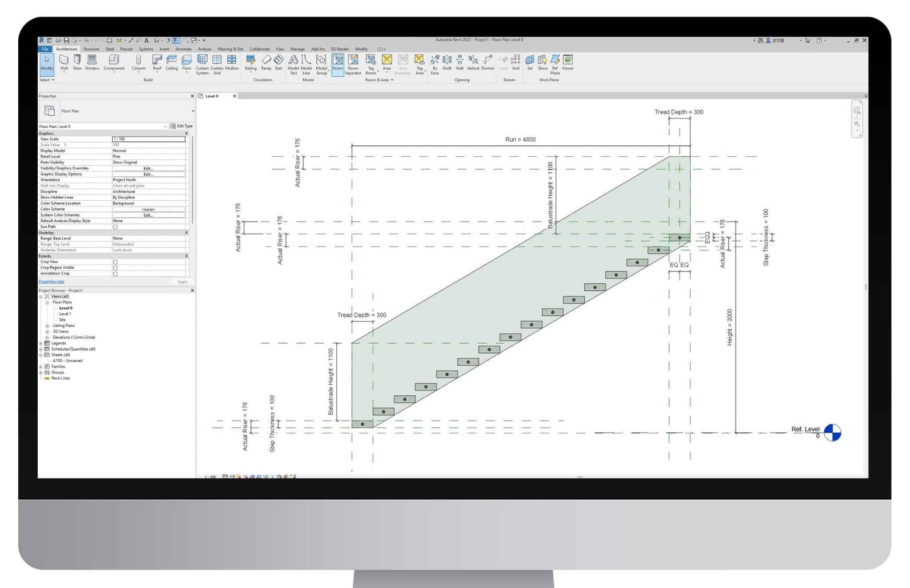
Task: Select the Wall tool in the ribbon
Action: pos(64,62)
